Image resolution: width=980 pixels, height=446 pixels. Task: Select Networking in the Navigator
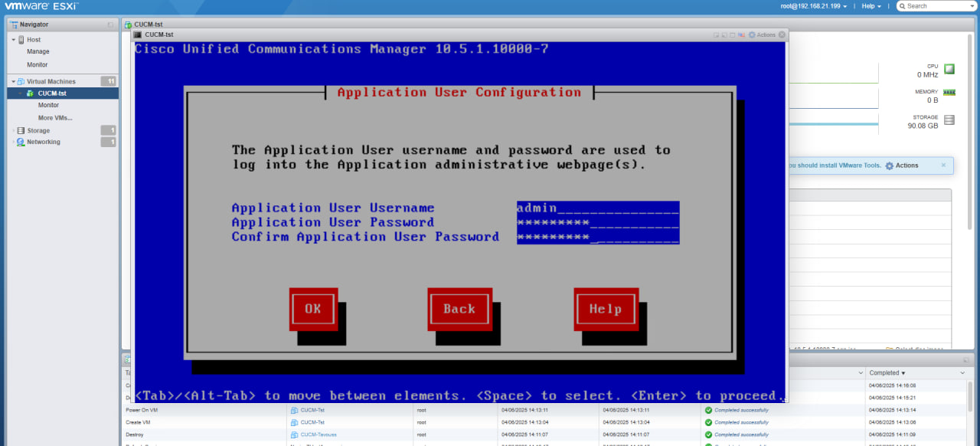pyautogui.click(x=44, y=142)
